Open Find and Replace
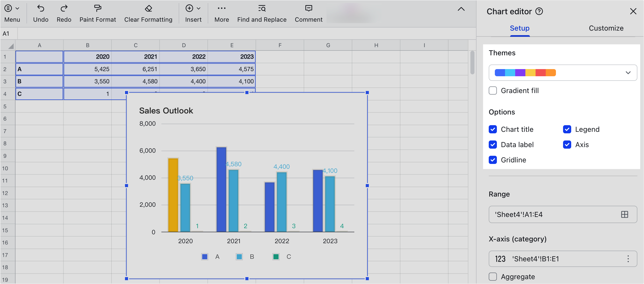Screen dimensions: 644x284 point(262,8)
